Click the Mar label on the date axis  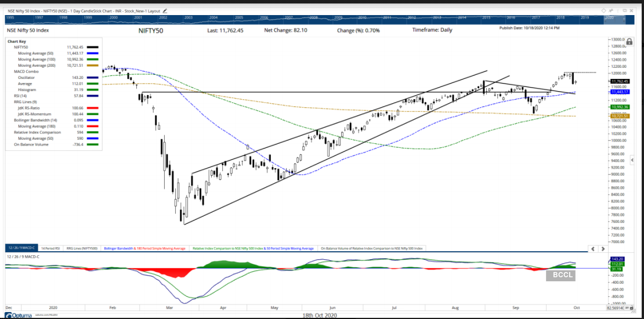(169, 307)
